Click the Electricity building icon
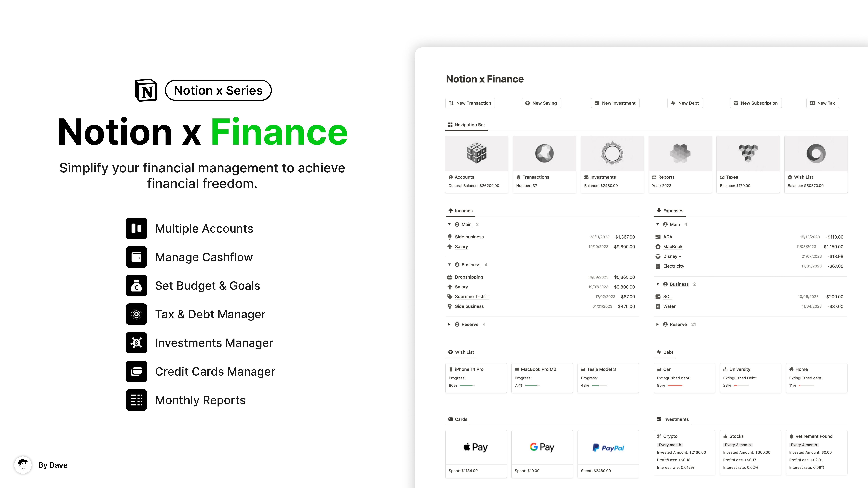Image resolution: width=868 pixels, height=488 pixels. [x=658, y=266]
